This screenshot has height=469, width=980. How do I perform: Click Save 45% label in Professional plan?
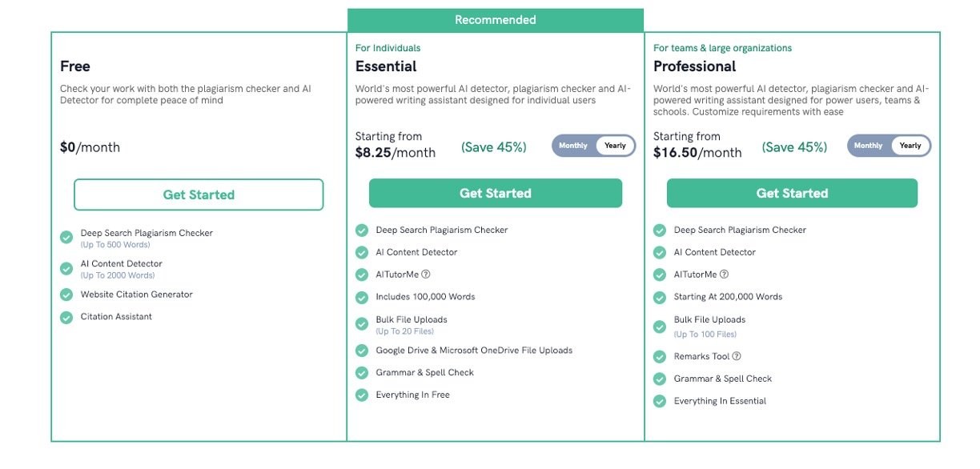(x=794, y=147)
